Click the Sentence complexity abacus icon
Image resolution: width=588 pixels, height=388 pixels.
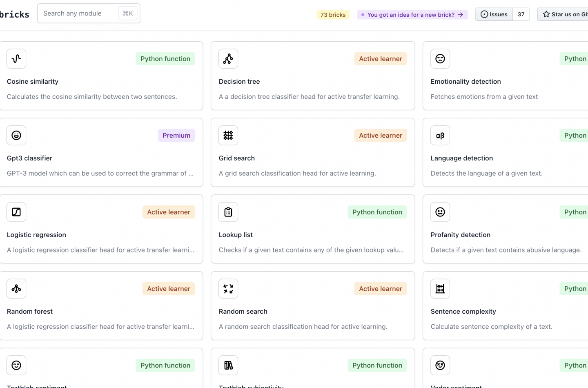pos(440,288)
